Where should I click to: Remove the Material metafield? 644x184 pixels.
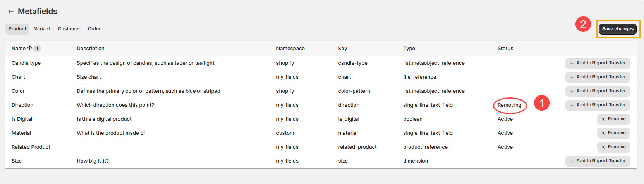coord(613,133)
